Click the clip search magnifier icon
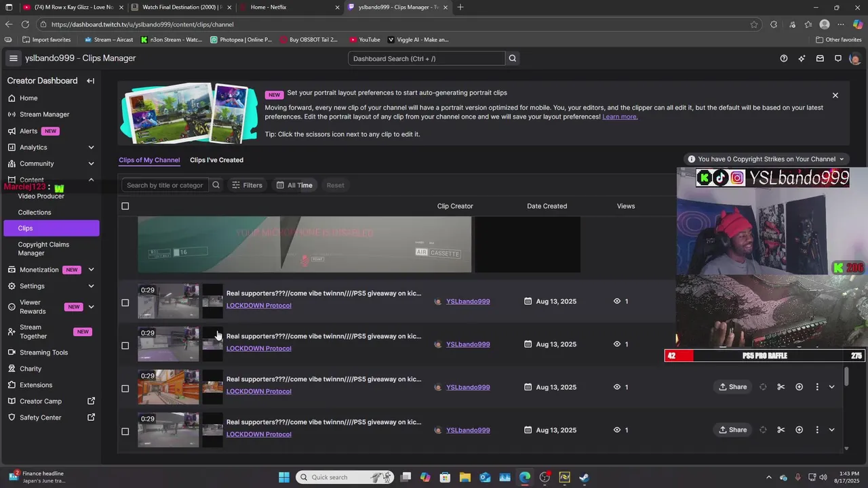Viewport: 868px width, 488px height. (216, 185)
